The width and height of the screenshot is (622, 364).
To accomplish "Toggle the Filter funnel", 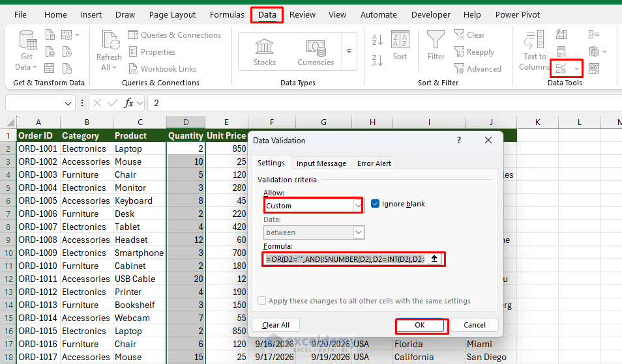I will click(x=436, y=45).
